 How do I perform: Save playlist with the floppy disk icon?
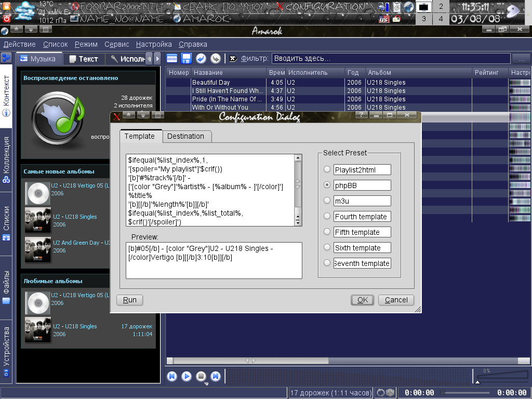(x=187, y=58)
